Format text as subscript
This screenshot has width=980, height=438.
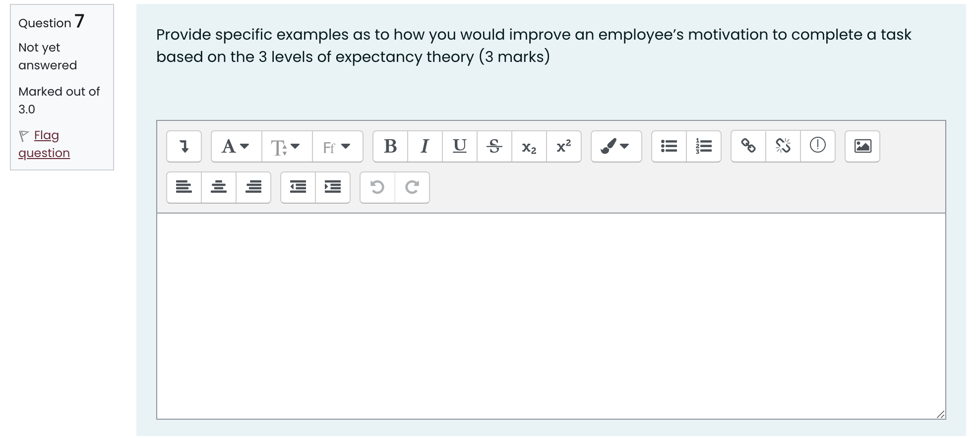(528, 146)
